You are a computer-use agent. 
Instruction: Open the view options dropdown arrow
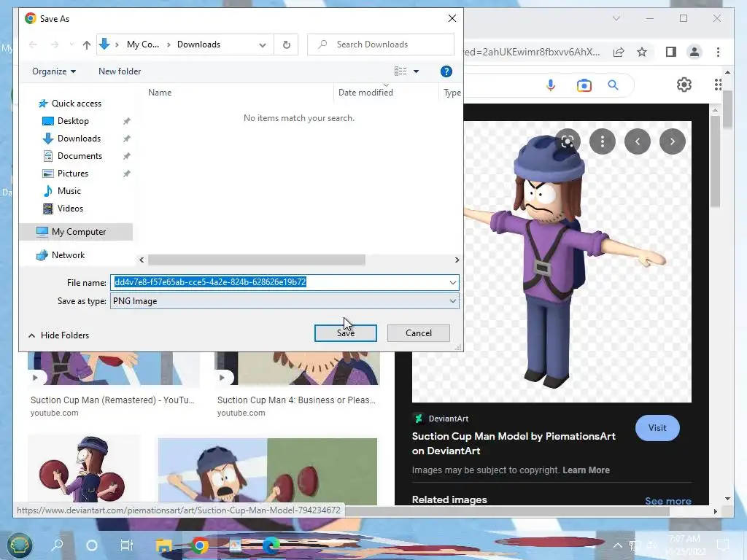(x=416, y=71)
